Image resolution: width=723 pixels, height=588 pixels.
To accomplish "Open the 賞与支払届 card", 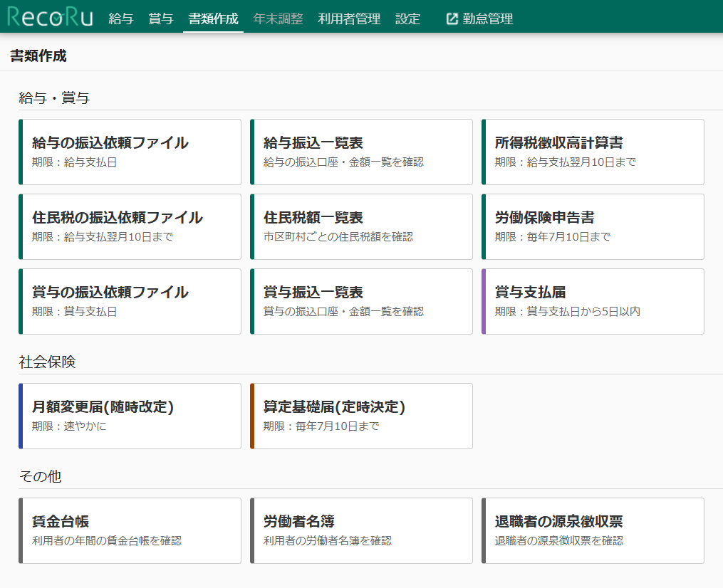I will tap(593, 301).
